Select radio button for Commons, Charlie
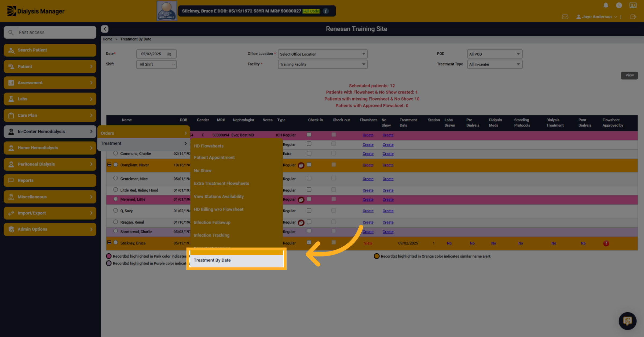The image size is (644, 337). pos(115,153)
